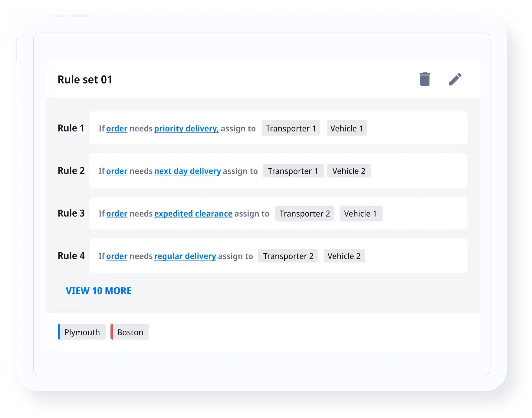Select Transporter 1 chip in Rule 2
532x418 pixels.
point(293,171)
